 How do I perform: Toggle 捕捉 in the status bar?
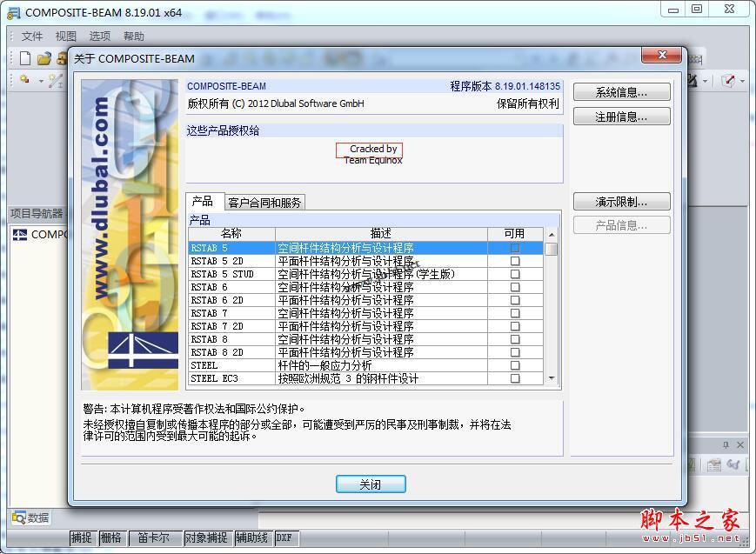81,537
